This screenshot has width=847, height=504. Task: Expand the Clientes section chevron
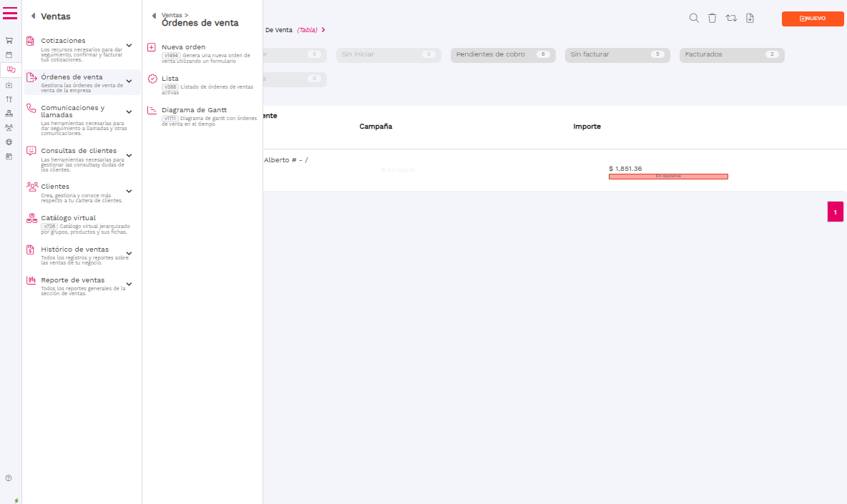(x=129, y=191)
